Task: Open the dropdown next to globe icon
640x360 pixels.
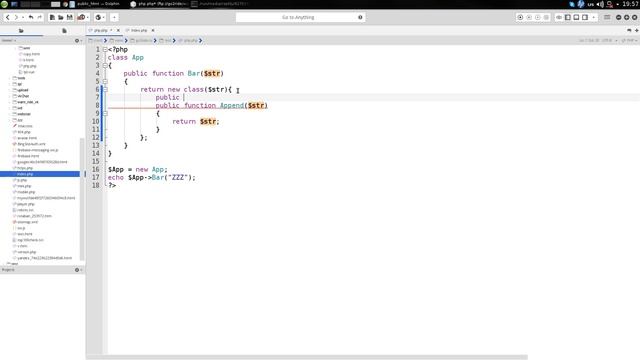Action: (x=104, y=17)
